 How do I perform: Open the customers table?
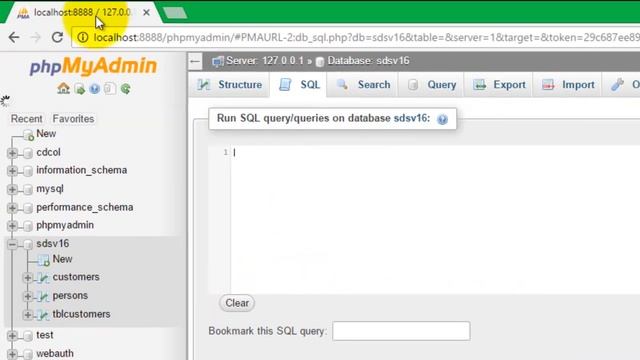point(76,277)
